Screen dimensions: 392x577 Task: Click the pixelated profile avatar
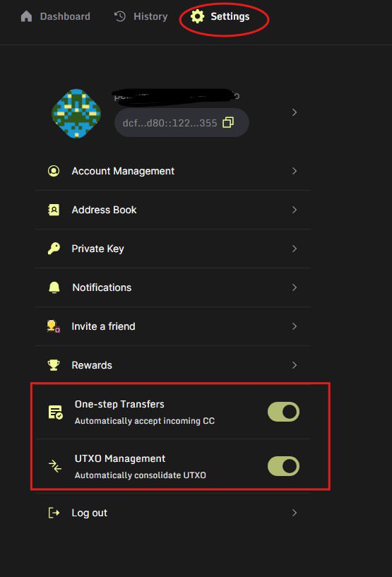pyautogui.click(x=76, y=113)
